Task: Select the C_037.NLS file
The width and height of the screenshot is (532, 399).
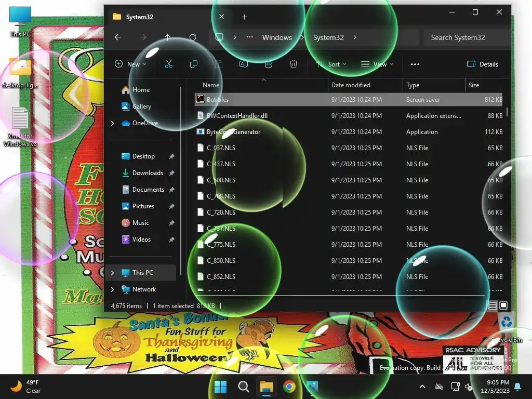Action: click(x=349, y=148)
